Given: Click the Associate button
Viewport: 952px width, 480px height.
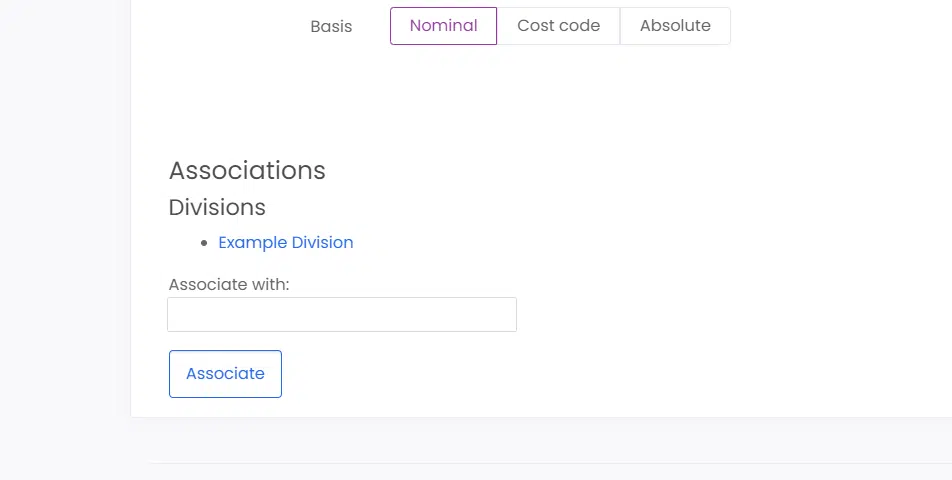Looking at the screenshot, I should [225, 374].
